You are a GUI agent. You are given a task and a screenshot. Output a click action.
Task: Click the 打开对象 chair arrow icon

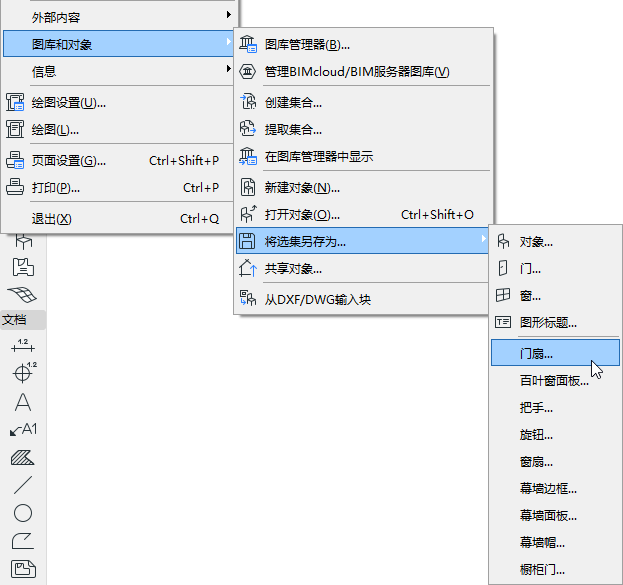pyautogui.click(x=248, y=214)
